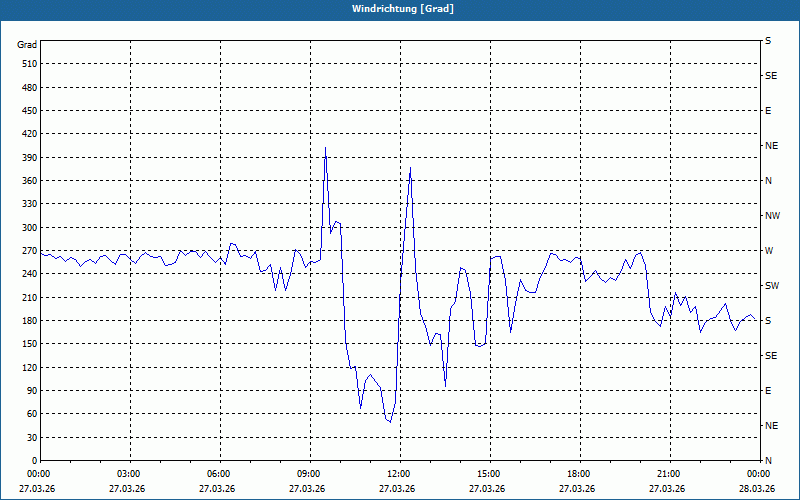
Task: Click the 21:00 time axis label
Action: click(669, 474)
